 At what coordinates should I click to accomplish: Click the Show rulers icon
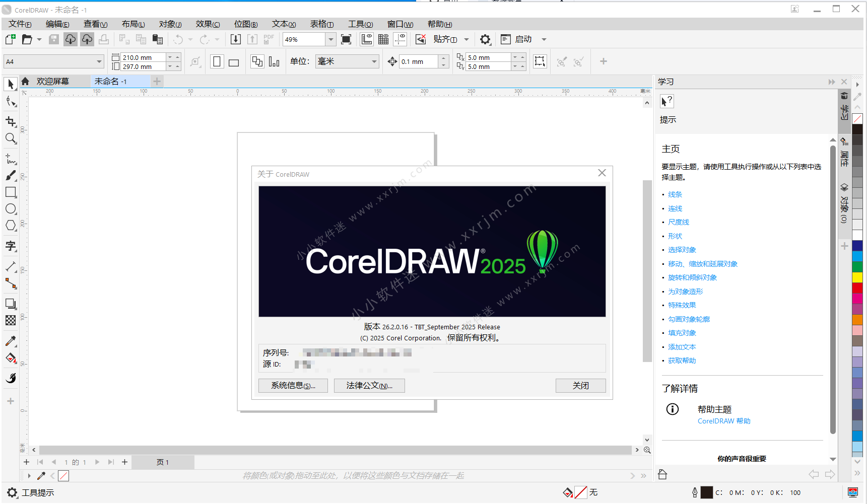(x=367, y=39)
